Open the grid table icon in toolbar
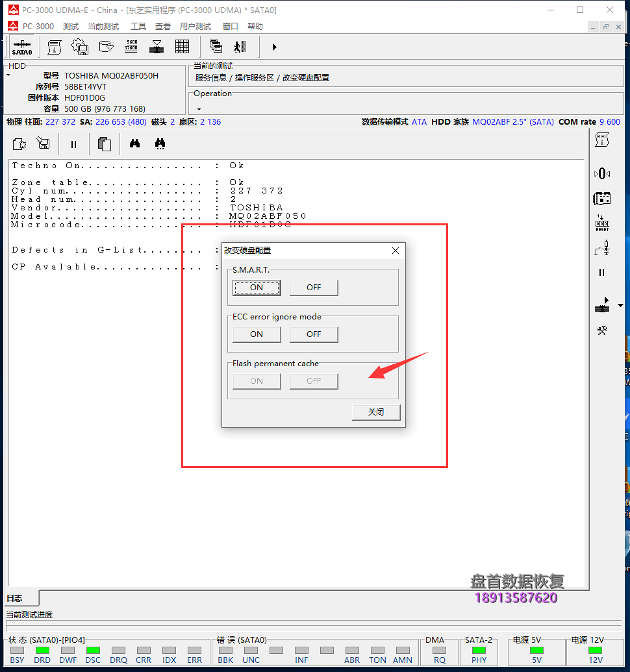The image size is (630, 672). click(x=182, y=46)
